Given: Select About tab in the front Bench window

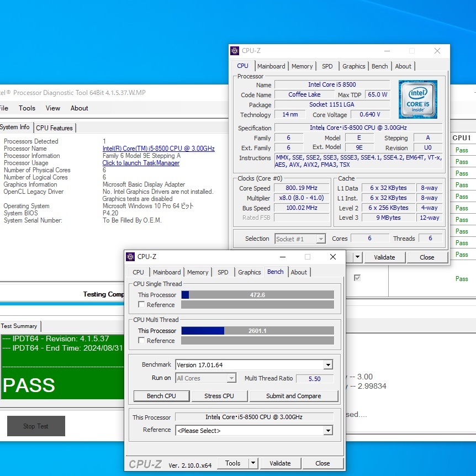Looking at the screenshot, I should point(299,272).
